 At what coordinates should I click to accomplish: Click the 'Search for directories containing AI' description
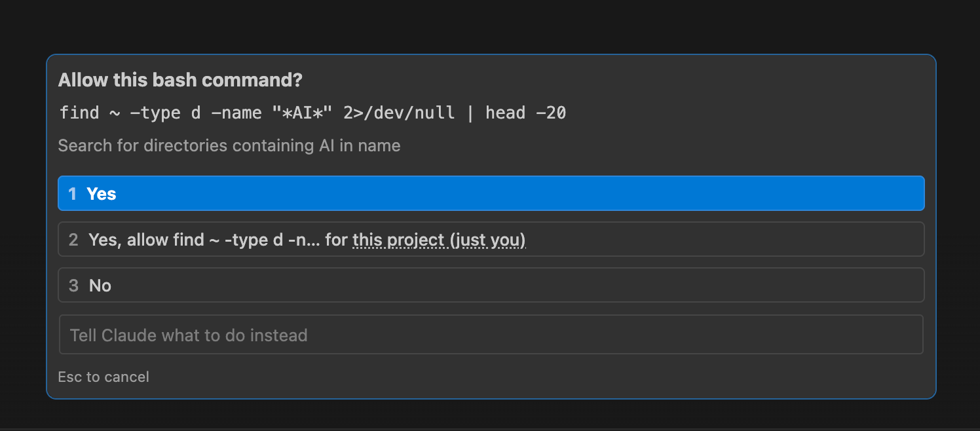click(229, 145)
